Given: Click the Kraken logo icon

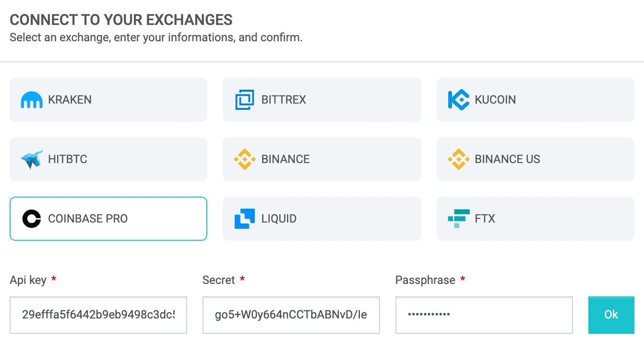Looking at the screenshot, I should [x=32, y=100].
